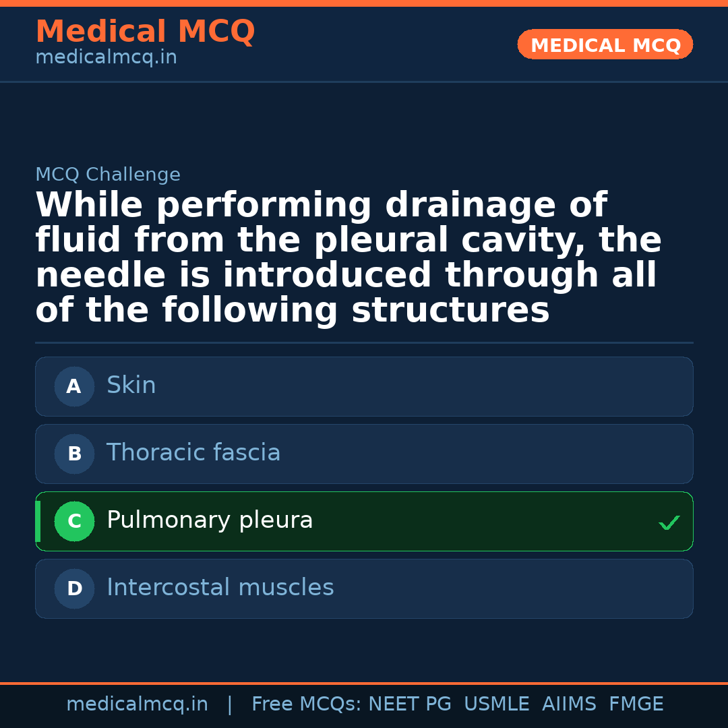Select the letter A circle badge
Screen dimensions: 728x728
tap(74, 386)
